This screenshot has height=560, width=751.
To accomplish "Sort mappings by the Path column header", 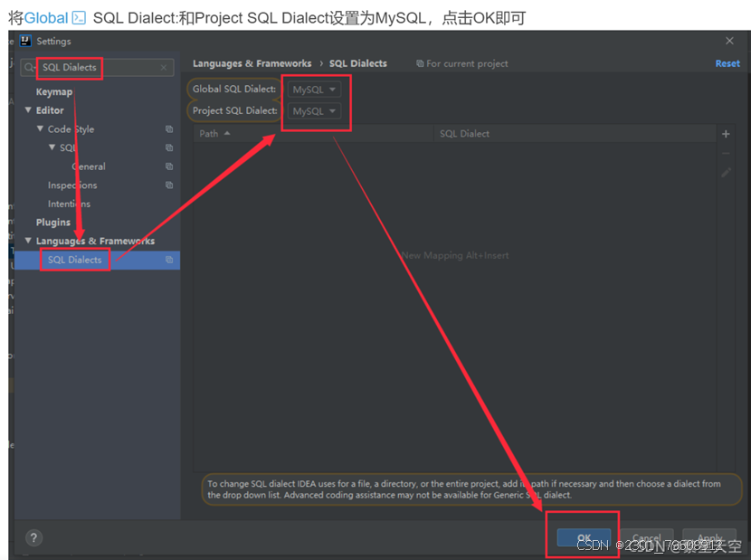I will [209, 133].
